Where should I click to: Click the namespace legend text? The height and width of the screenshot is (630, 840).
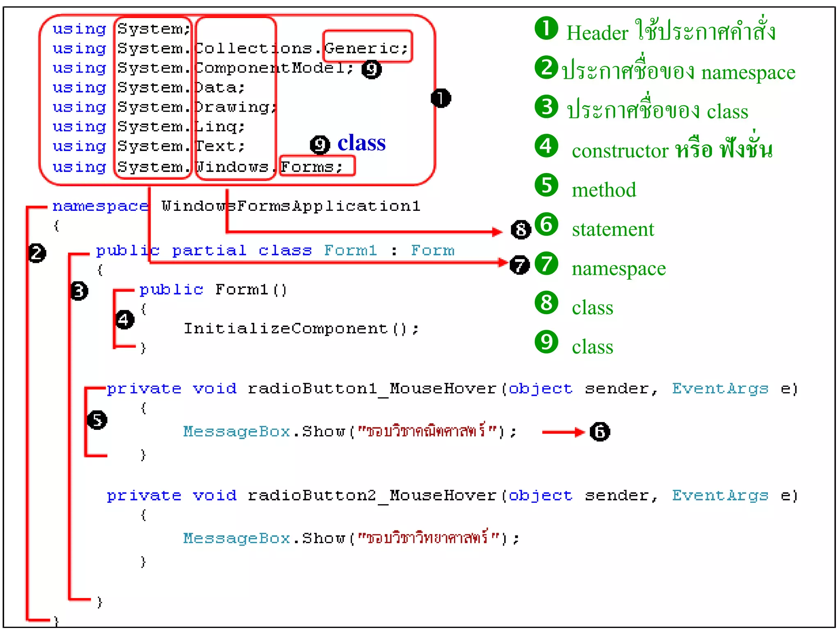click(x=619, y=269)
